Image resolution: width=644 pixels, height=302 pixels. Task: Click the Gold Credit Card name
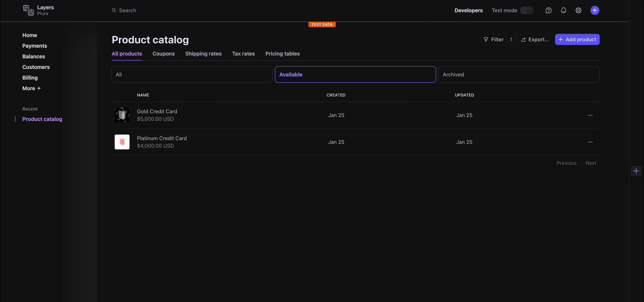(x=157, y=111)
